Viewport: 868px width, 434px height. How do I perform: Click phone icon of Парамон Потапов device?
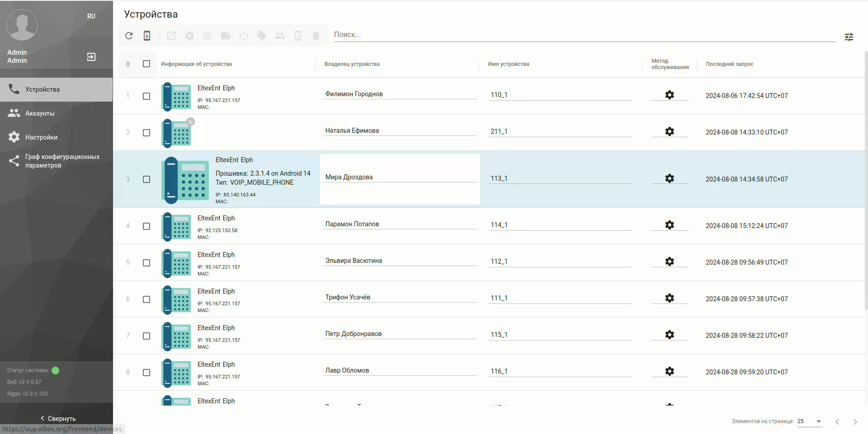point(176,226)
